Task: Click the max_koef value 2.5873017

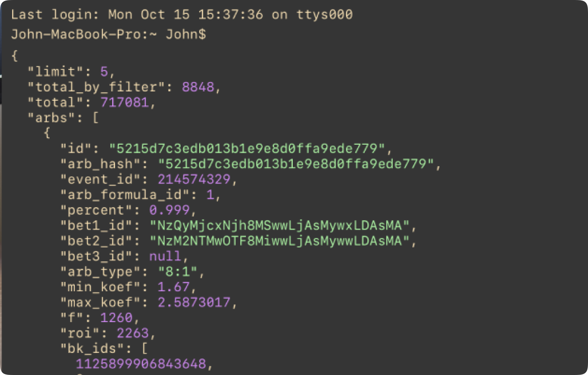Action: click(194, 303)
